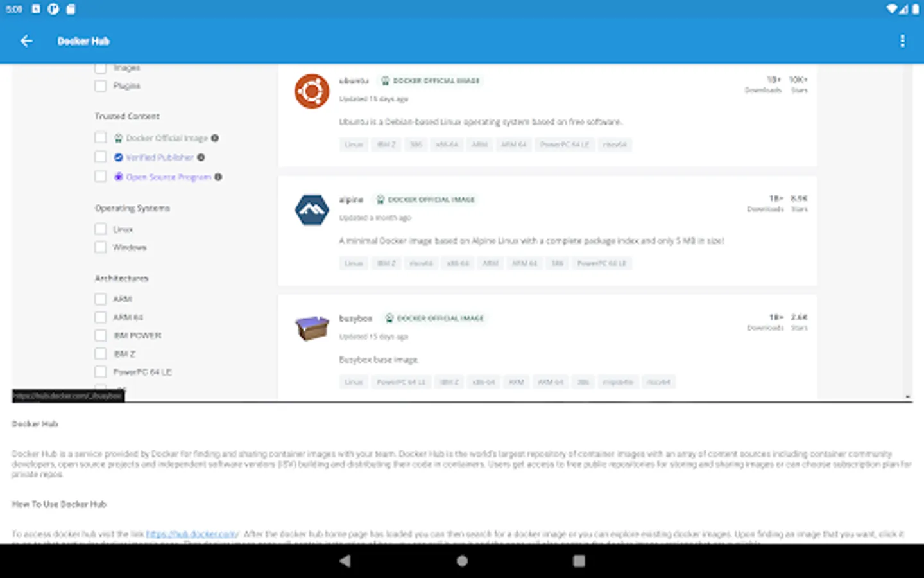The width and height of the screenshot is (924, 578).
Task: Click the Verified Publisher text link
Action: point(160,157)
